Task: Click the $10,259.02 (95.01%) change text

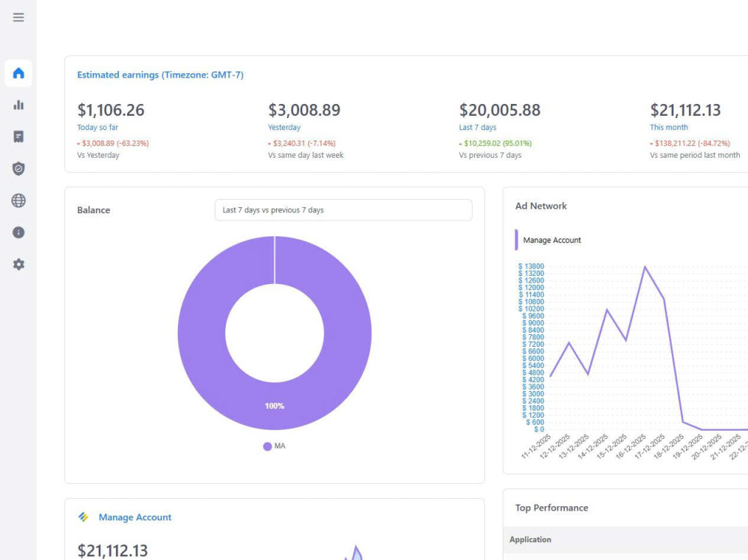Action: pos(496,143)
